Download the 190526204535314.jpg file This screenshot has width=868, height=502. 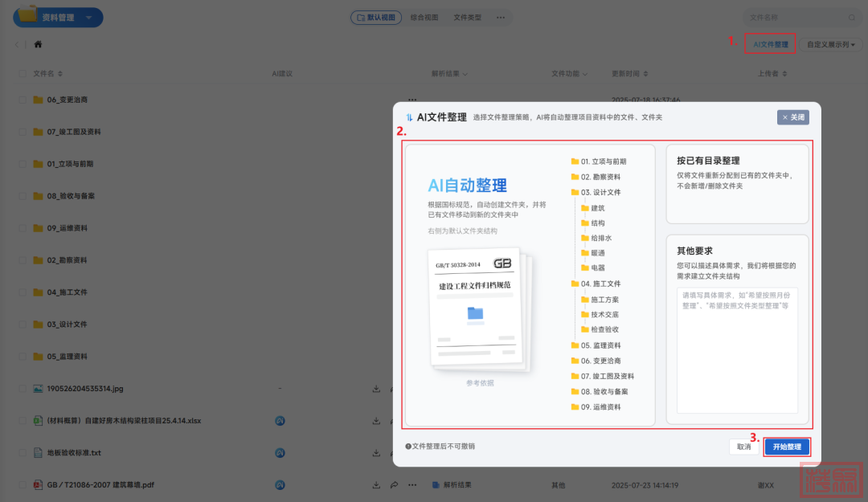point(376,389)
